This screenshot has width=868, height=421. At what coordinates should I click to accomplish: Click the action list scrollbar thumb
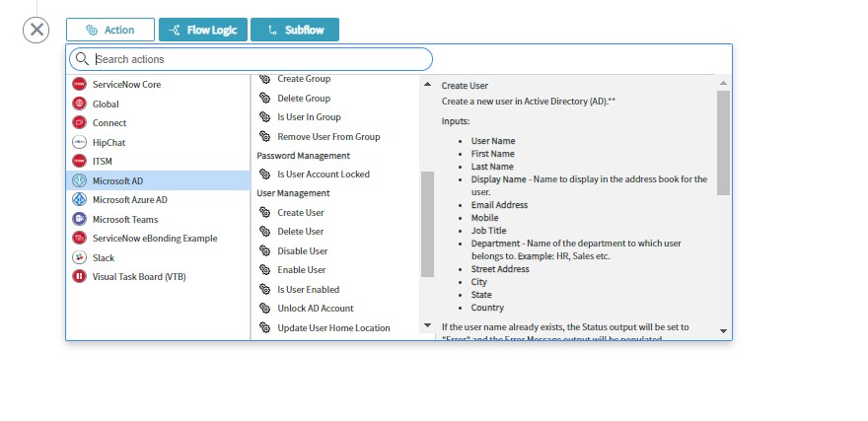click(x=427, y=224)
